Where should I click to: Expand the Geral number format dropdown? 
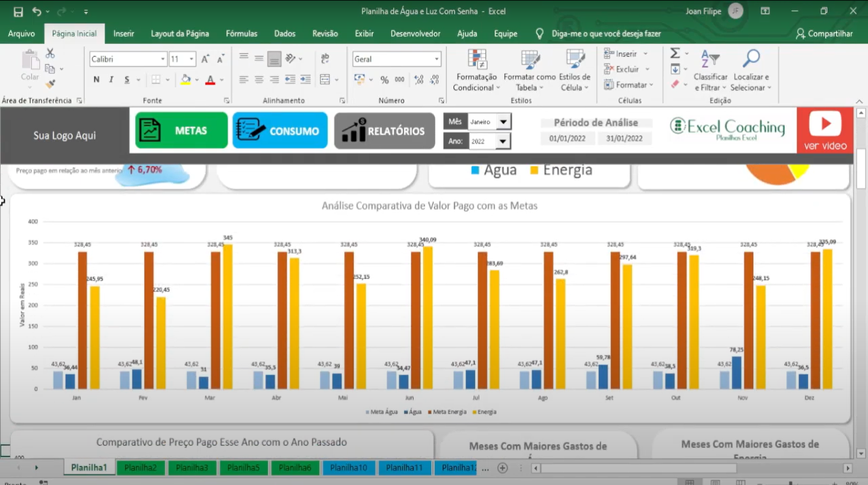(x=437, y=59)
